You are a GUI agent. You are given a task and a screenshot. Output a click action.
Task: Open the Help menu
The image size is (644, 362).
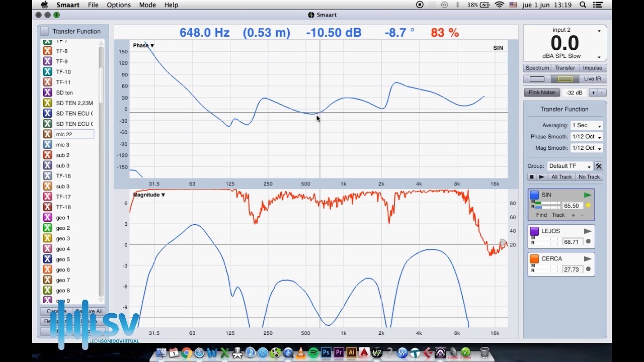click(171, 5)
